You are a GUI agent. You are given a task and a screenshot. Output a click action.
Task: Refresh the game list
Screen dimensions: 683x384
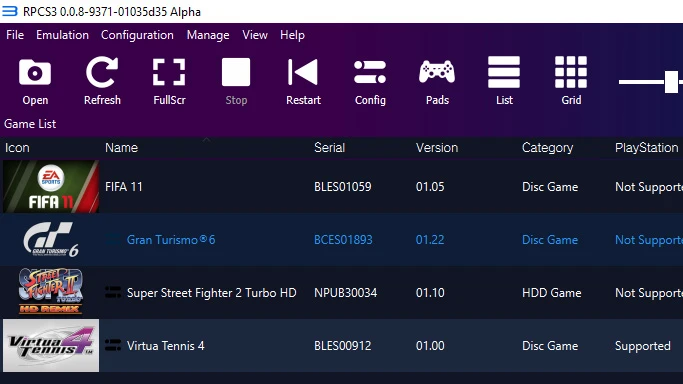point(102,72)
